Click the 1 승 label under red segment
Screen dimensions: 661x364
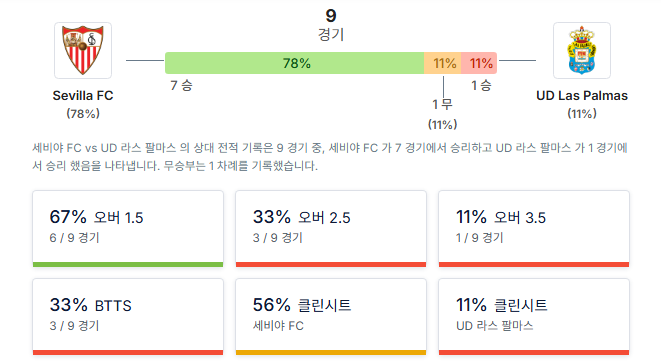point(481,86)
